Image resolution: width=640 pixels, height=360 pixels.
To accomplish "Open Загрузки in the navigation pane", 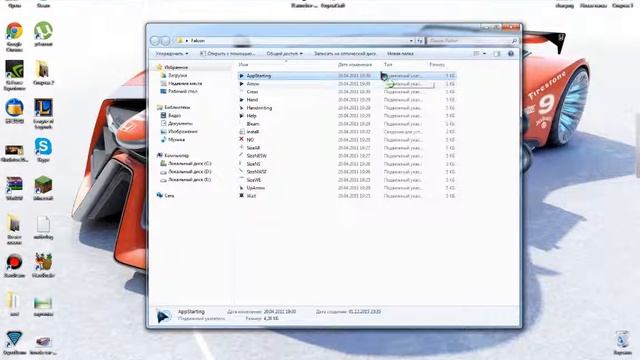I will pos(178,76).
